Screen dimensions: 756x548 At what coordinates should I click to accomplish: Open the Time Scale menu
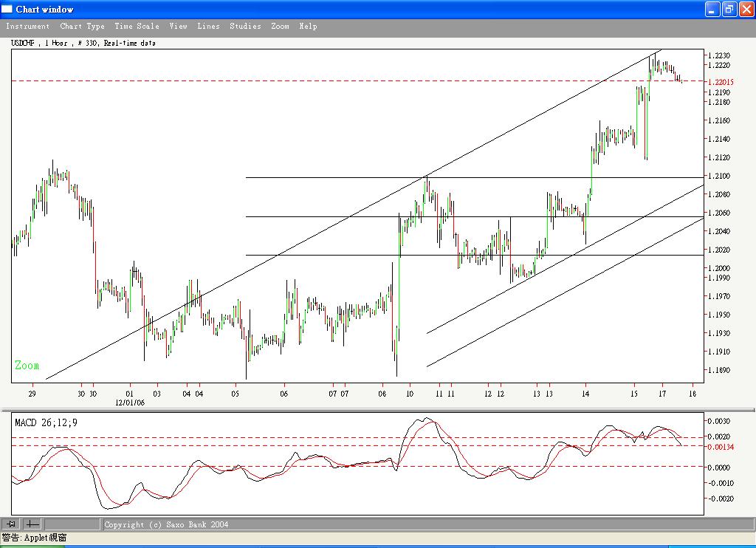[137, 26]
